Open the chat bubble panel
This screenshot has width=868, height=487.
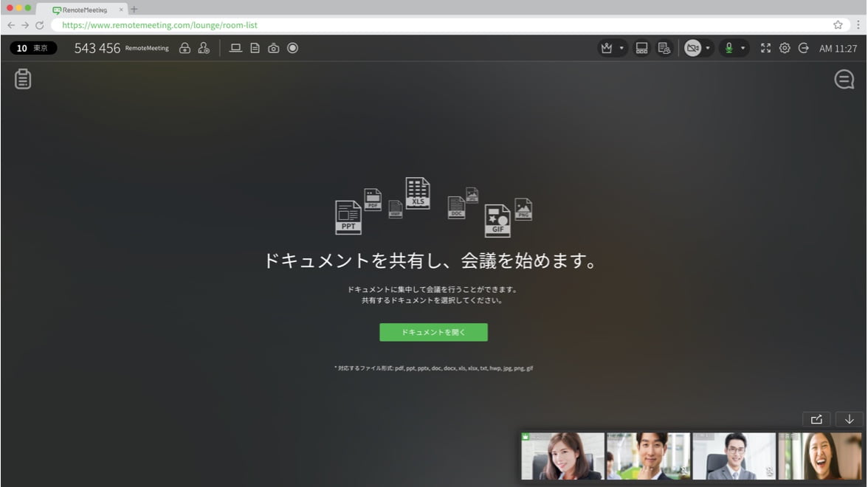(844, 80)
